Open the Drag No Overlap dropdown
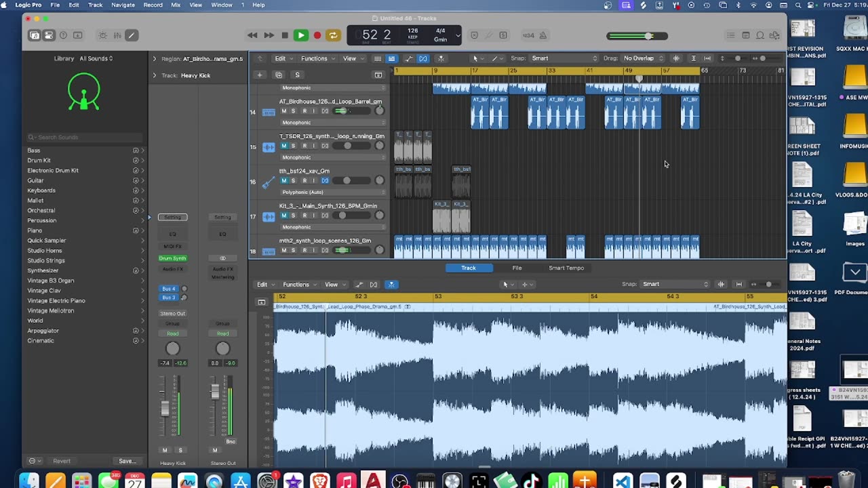This screenshot has width=868, height=488. (644, 58)
